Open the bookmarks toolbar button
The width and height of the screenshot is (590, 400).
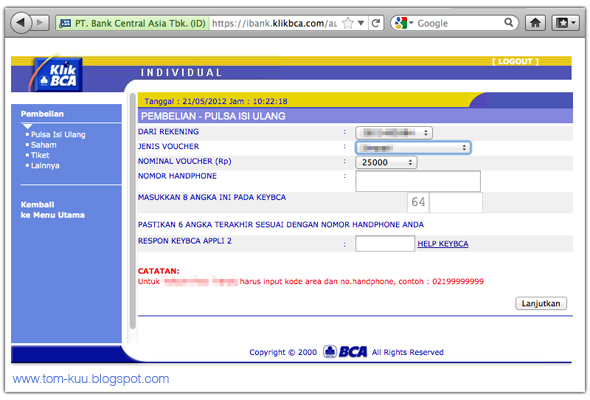pyautogui.click(x=565, y=23)
